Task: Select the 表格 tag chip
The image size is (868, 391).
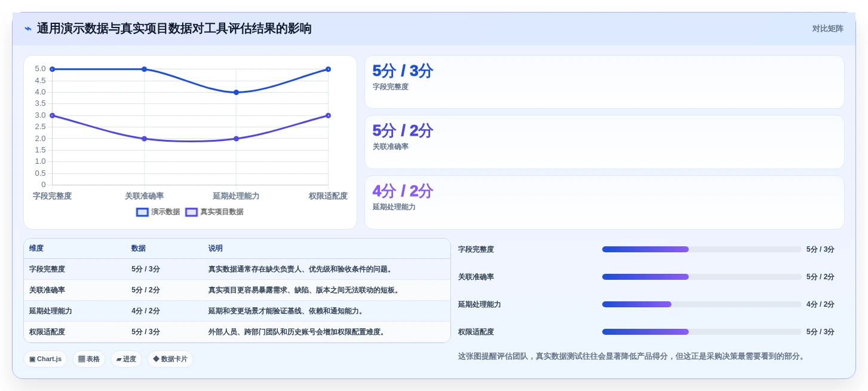Action: (89, 359)
